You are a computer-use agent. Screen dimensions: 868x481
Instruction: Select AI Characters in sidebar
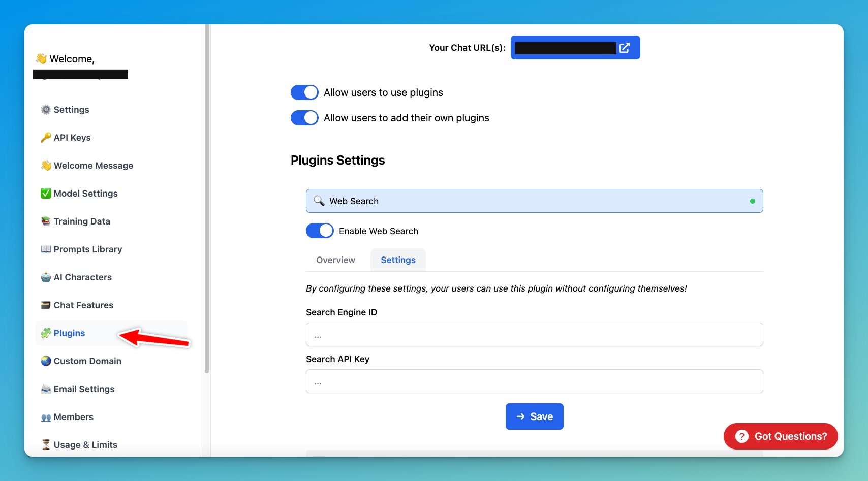pos(82,277)
